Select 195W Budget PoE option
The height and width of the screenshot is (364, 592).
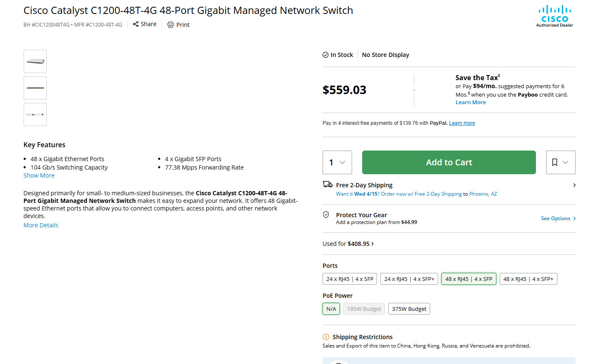[x=364, y=309]
